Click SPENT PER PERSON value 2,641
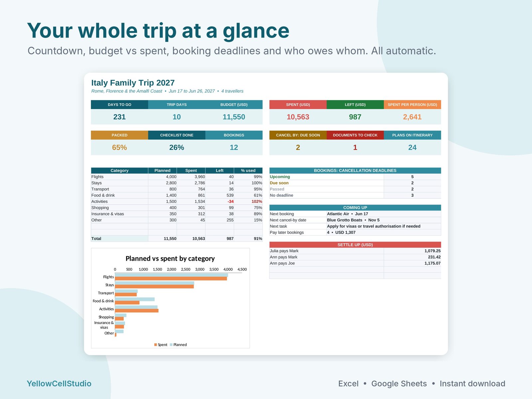The height and width of the screenshot is (399, 532). tap(412, 117)
